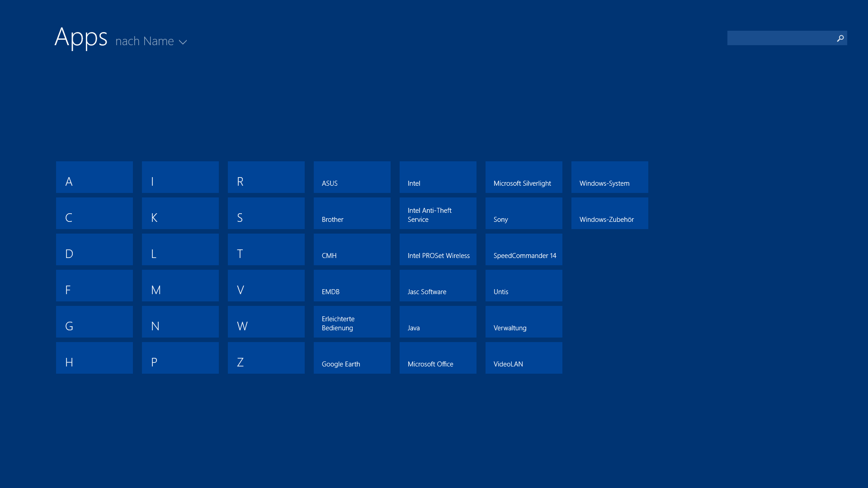
Task: Go to Jasc Software group
Action: [438, 286]
